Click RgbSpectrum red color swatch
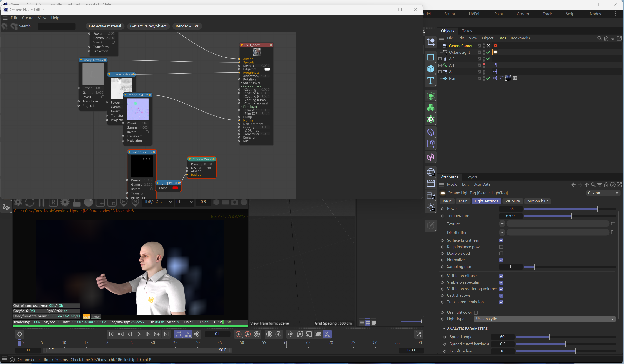The width and height of the screenshot is (624, 364). coord(175,188)
